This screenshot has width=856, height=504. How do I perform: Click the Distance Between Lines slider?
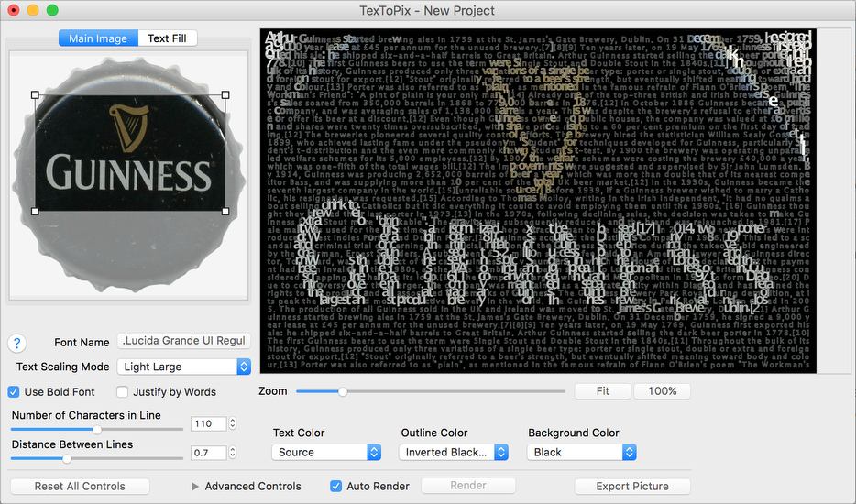pyautogui.click(x=96, y=459)
